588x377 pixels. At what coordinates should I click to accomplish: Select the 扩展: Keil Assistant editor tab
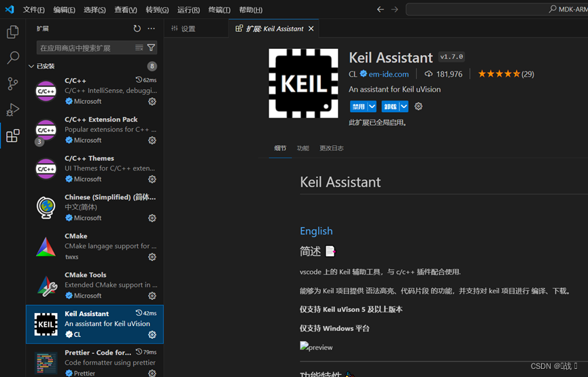point(274,29)
